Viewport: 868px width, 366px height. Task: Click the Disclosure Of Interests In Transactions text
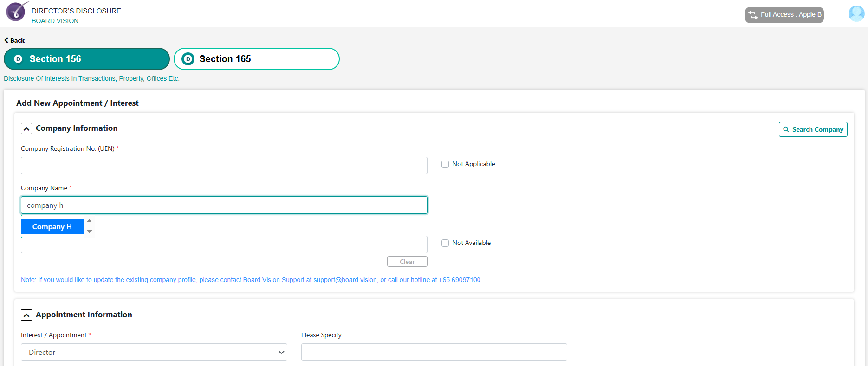click(91, 78)
